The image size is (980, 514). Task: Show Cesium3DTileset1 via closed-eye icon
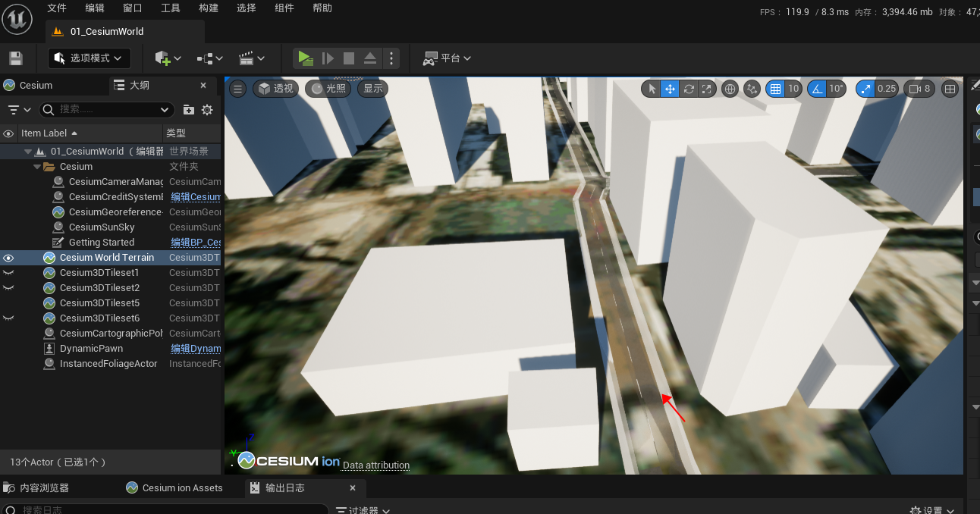click(8, 273)
